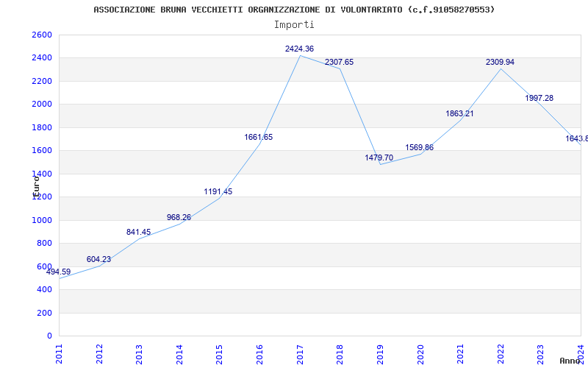The height and width of the screenshot is (368, 588).
Task: Click the 2023 year axis label
Action: pos(541,354)
